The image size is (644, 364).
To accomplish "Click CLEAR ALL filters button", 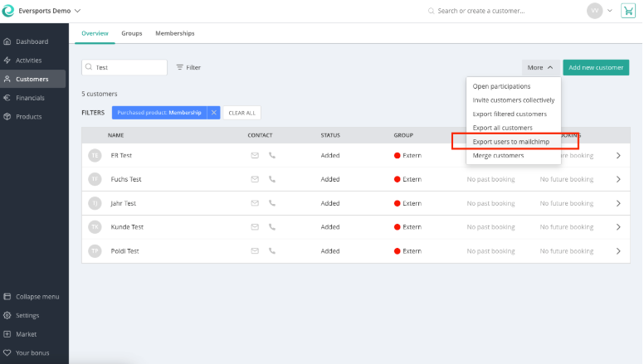I will pos(242,113).
